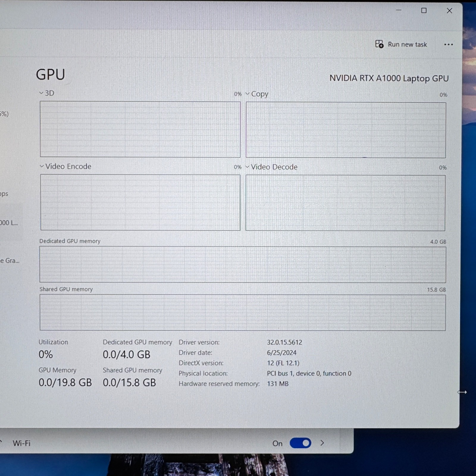Open the 3D engine dropdown chevron
The height and width of the screenshot is (476, 476).
point(41,93)
